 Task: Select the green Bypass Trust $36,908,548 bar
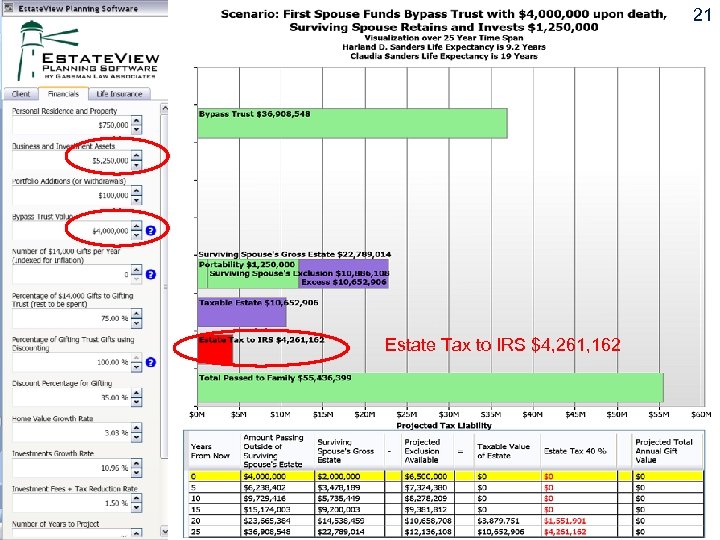[x=352, y=123]
